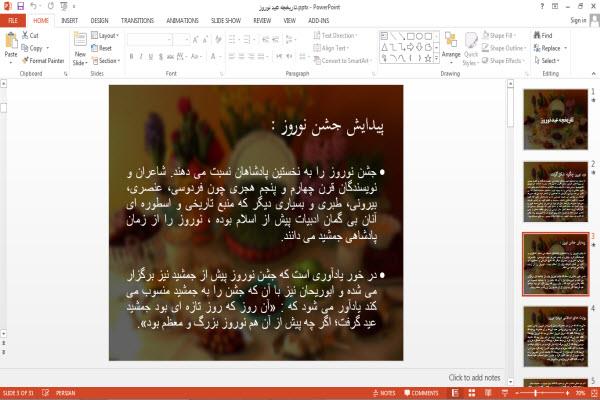The height and width of the screenshot is (400, 600).
Task: Select slide 2 thumbnail
Action: click(556, 191)
